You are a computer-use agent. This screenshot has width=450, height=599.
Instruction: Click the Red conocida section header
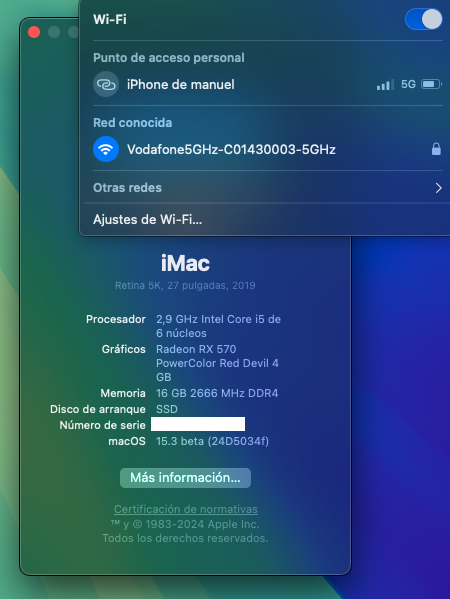(x=133, y=123)
